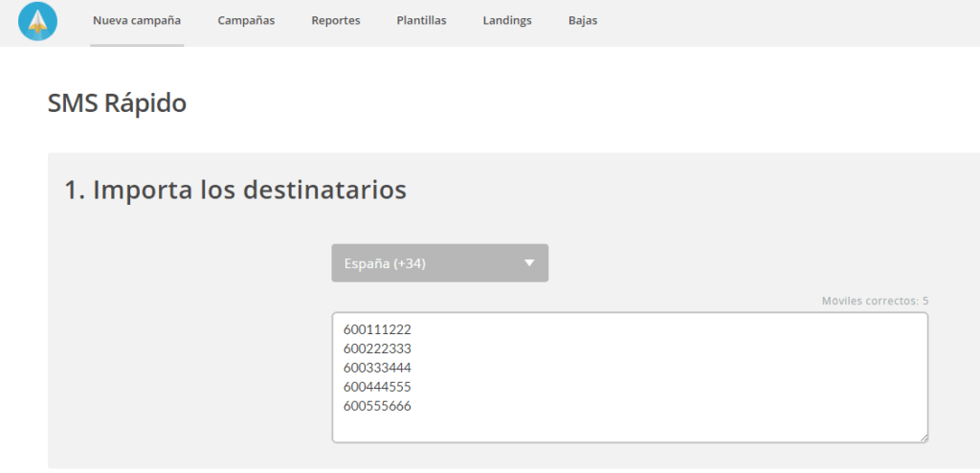Open the Reportes section
This screenshot has height=473, width=980.
click(x=336, y=21)
